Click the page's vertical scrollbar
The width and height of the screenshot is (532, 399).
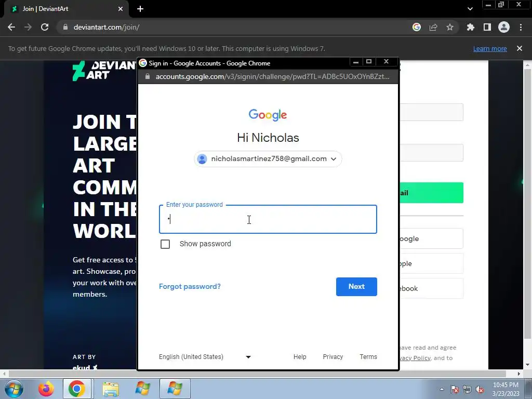click(x=527, y=204)
